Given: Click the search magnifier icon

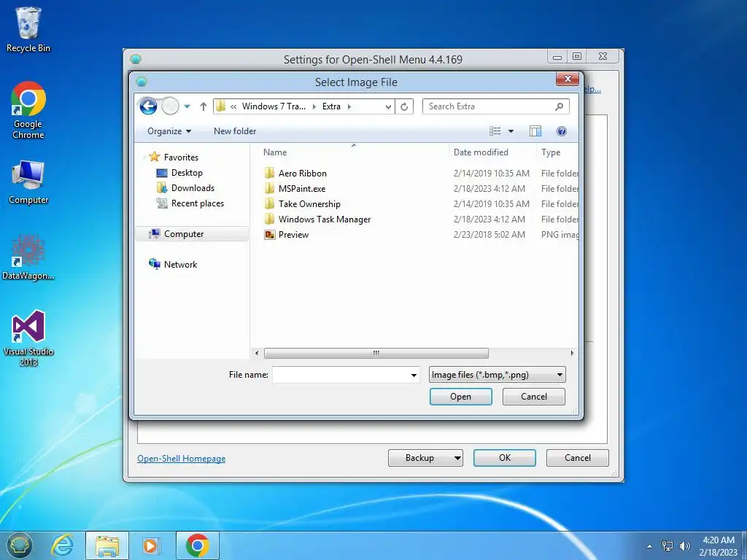Looking at the screenshot, I should click(x=559, y=106).
